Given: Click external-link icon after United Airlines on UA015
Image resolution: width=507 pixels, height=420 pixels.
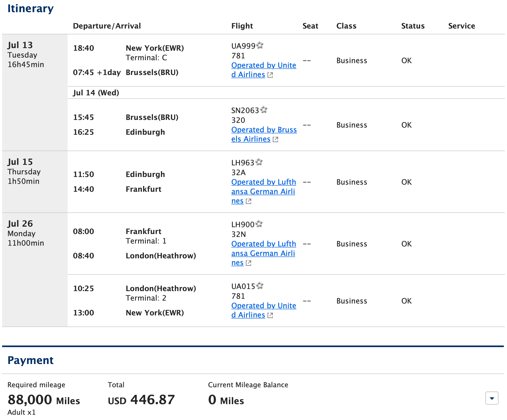Looking at the screenshot, I should click(x=270, y=315).
